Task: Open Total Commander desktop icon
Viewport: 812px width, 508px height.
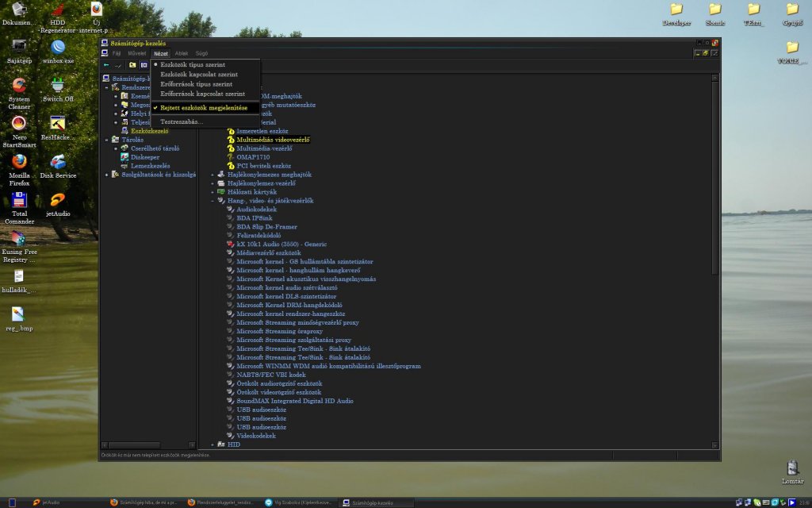Action: 19,209
